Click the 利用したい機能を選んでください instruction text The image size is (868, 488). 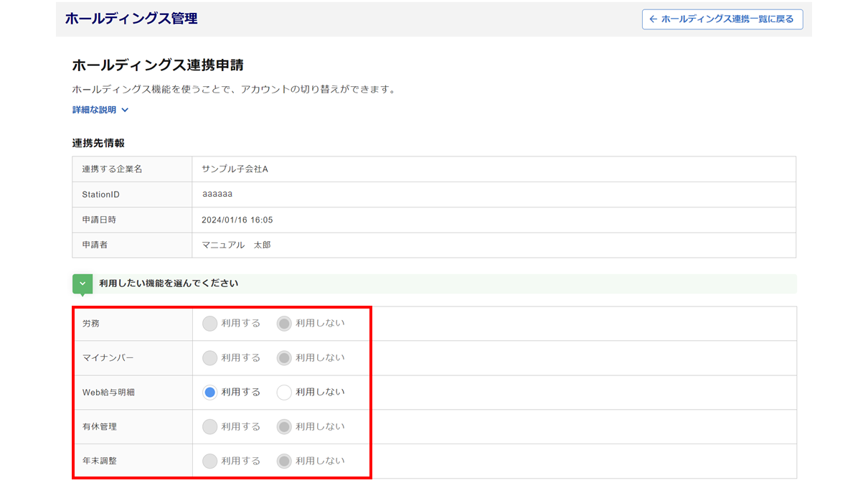[169, 283]
